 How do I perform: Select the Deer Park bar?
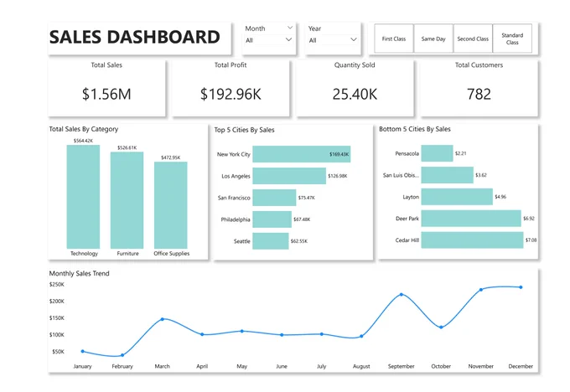[x=471, y=219]
